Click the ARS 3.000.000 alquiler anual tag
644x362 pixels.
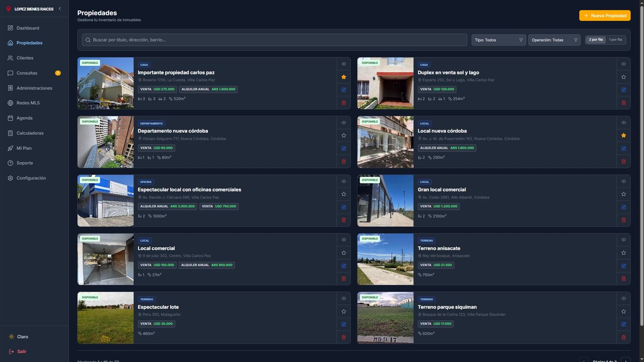click(167, 207)
